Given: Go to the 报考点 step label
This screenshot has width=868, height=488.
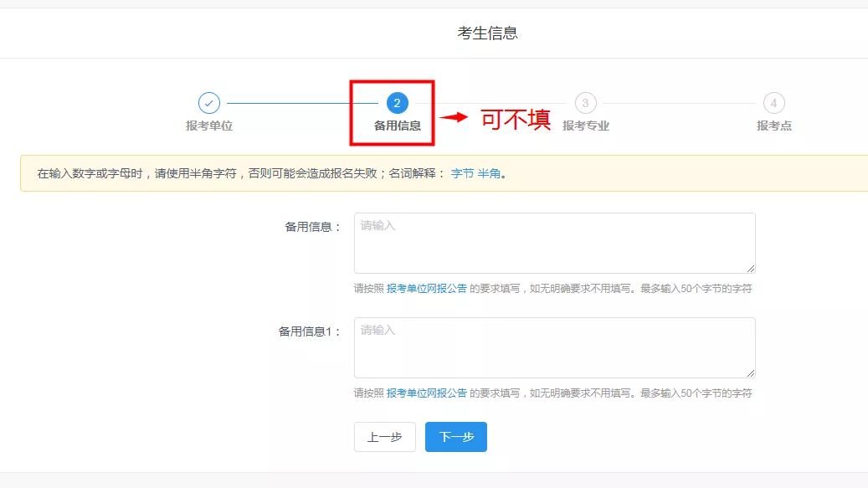Looking at the screenshot, I should coord(773,126).
